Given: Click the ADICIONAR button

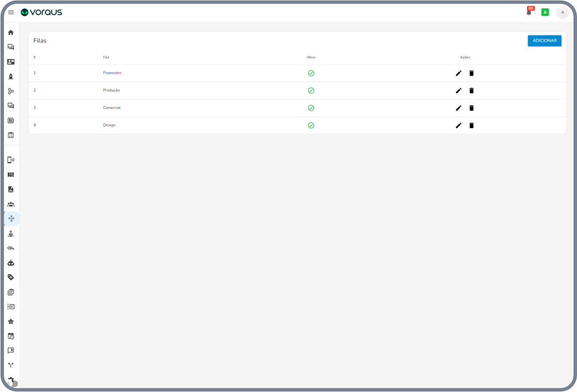Looking at the screenshot, I should coord(544,41).
